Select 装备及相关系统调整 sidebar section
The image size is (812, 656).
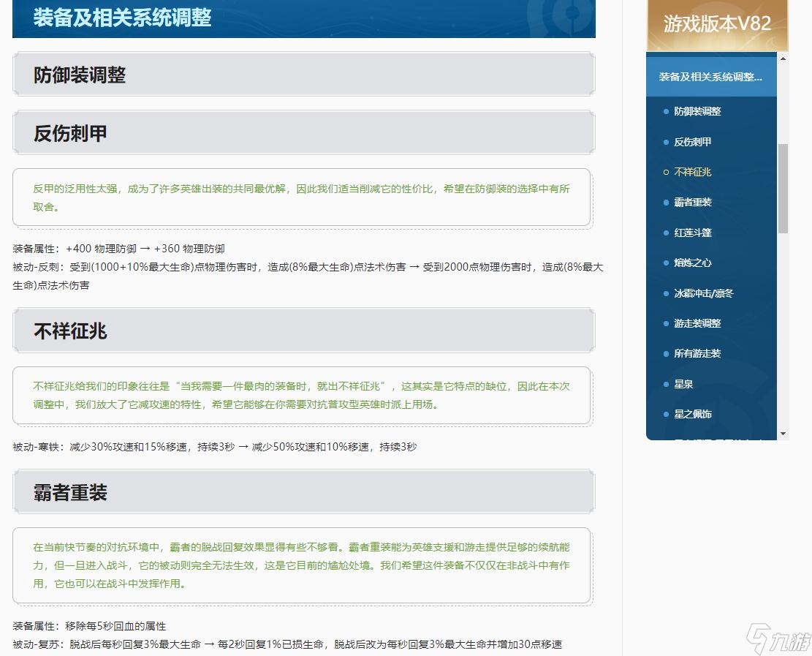click(710, 77)
